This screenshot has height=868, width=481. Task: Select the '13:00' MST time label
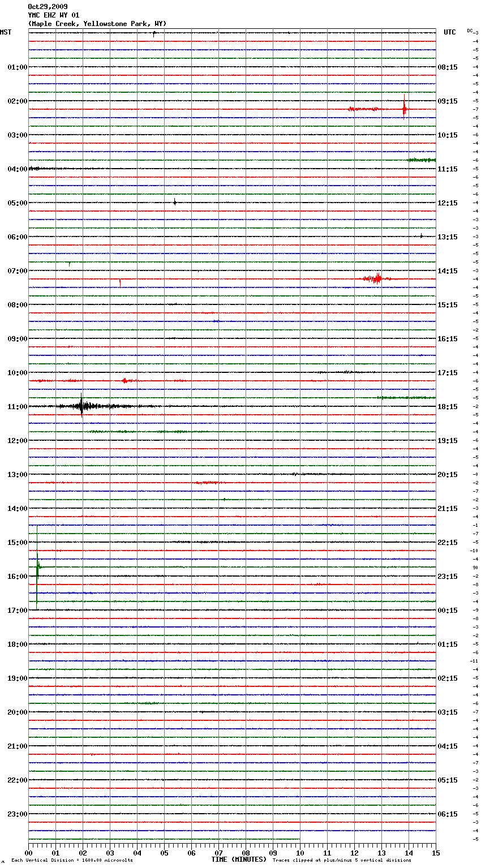[x=18, y=474]
